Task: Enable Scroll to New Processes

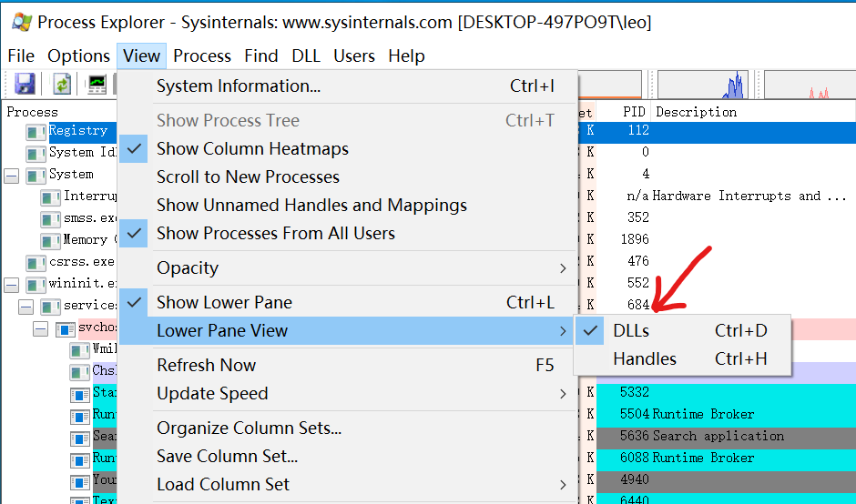Action: pyautogui.click(x=348, y=176)
